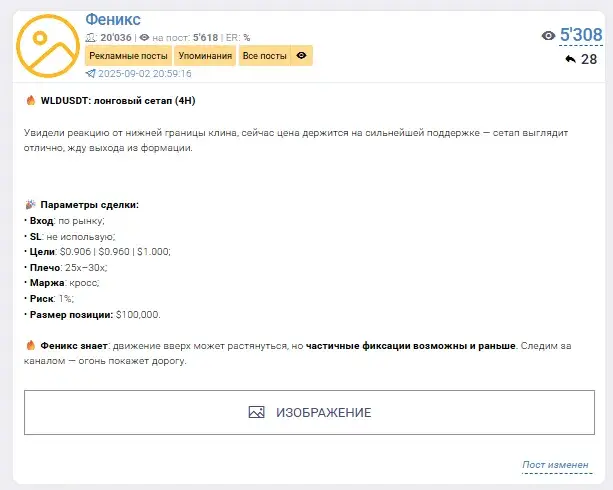Screen dimensions: 613x490
Task: Click the forwards count 28
Action: pyautogui.click(x=589, y=59)
